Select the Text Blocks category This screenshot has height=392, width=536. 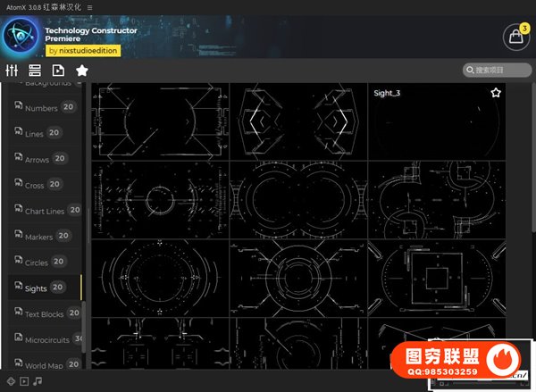tap(44, 314)
